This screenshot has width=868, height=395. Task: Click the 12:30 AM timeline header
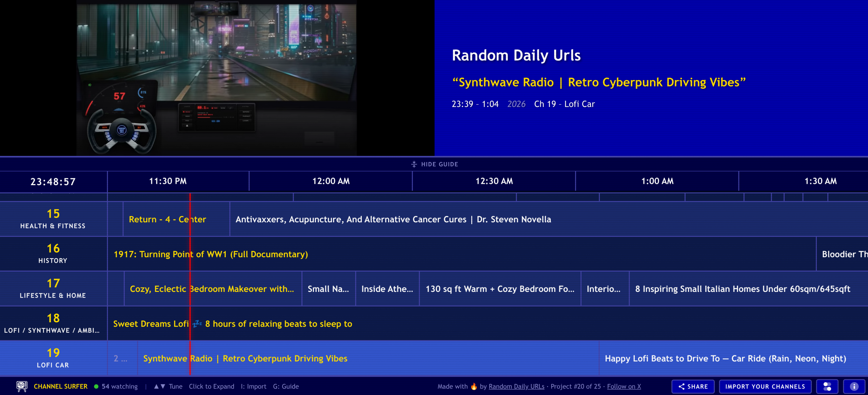point(494,181)
